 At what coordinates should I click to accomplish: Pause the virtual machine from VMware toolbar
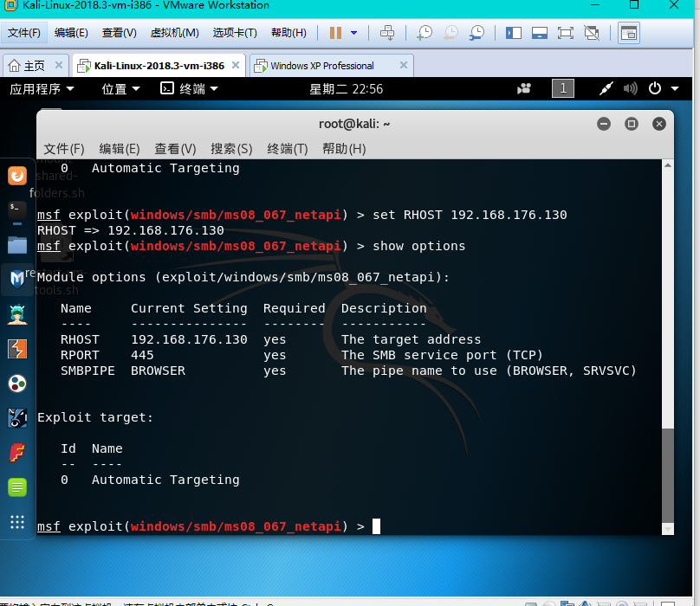tap(335, 33)
